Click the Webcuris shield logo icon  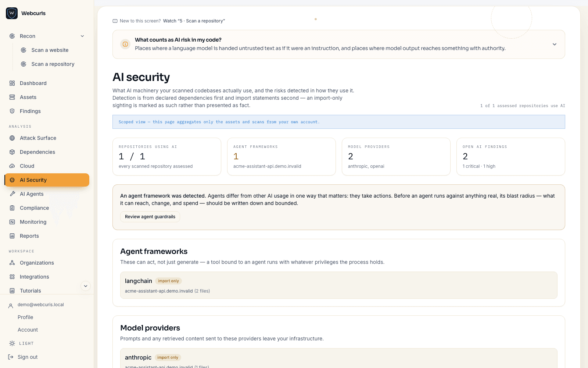pos(12,13)
